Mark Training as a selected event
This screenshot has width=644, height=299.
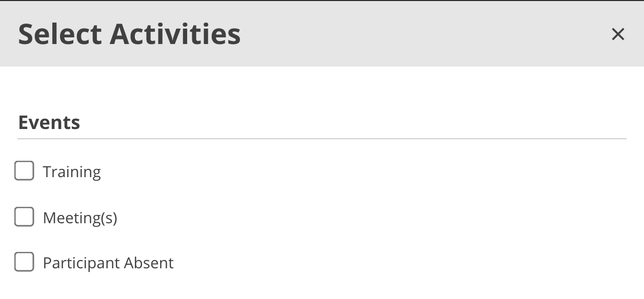24,171
